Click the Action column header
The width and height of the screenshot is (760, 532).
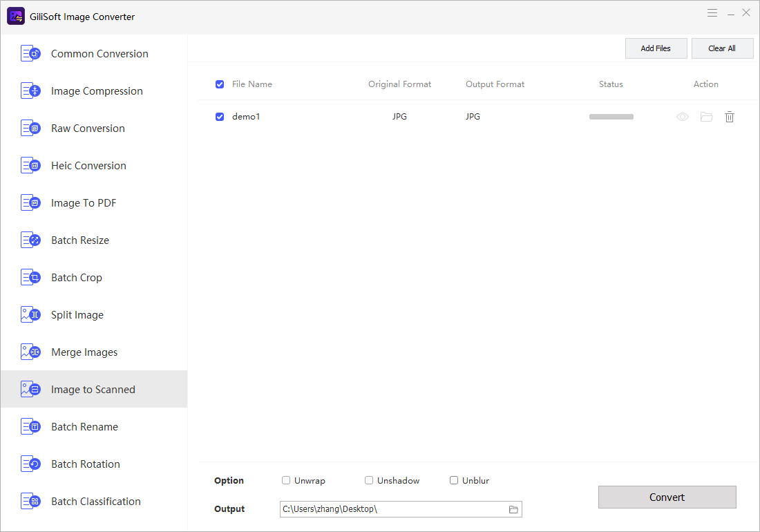705,84
